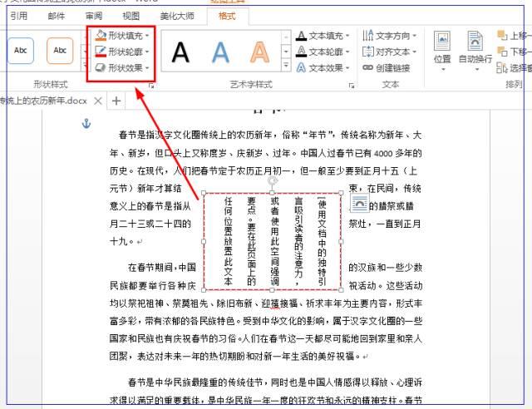Click the top-left text box resize handle
The width and height of the screenshot is (532, 409).
pyautogui.click(x=204, y=193)
